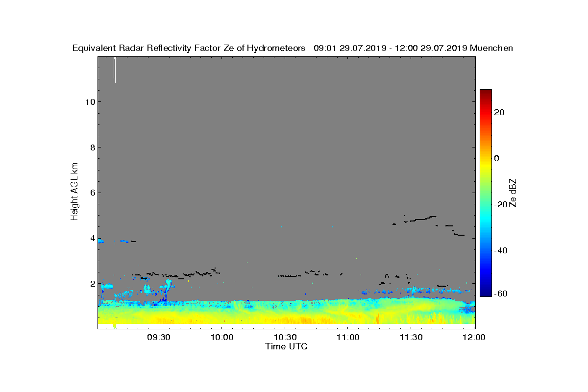Viewport: 588px width, 392px height.
Task: Click the plot title text starting 'Equivalent Radar Reflectivity'
Action: [x=293, y=48]
